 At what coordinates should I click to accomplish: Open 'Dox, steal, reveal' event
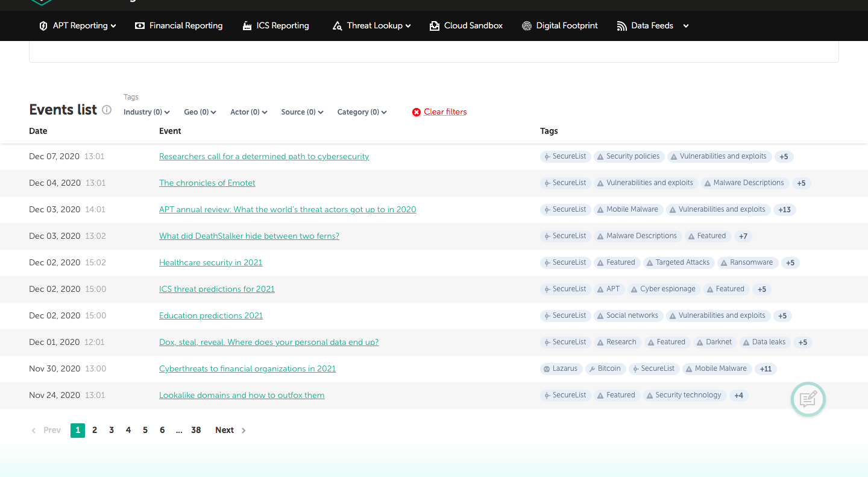pyautogui.click(x=269, y=343)
